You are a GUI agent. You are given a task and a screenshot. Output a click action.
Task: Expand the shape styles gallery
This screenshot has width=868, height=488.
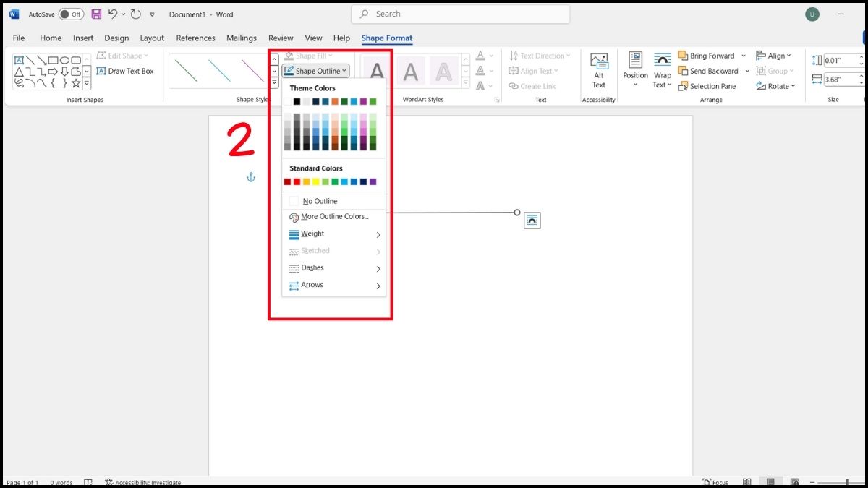pos(274,84)
